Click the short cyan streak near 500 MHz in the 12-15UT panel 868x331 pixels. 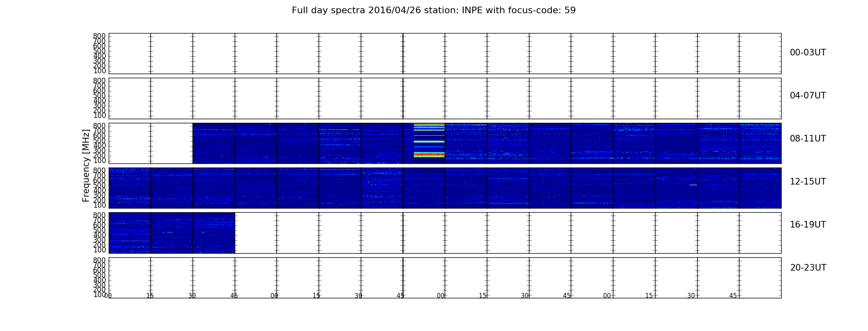[693, 185]
